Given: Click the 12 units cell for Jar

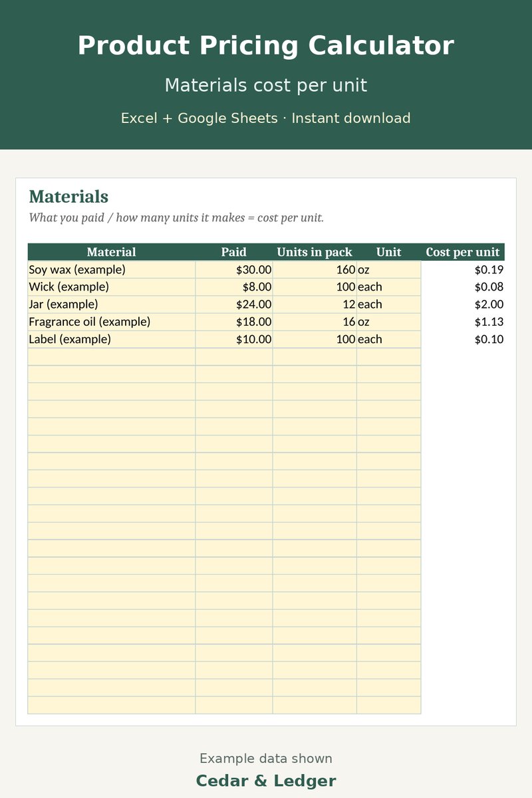Looking at the screenshot, I should [x=315, y=305].
